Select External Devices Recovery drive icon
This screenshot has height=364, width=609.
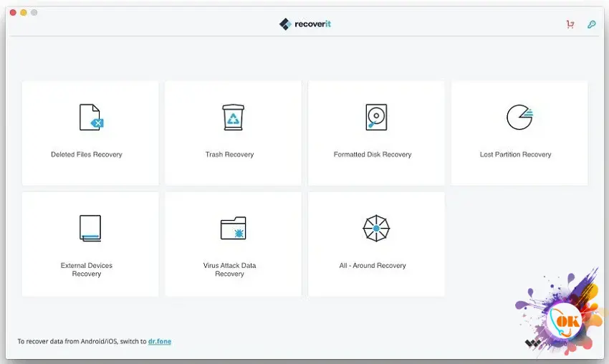(90, 228)
